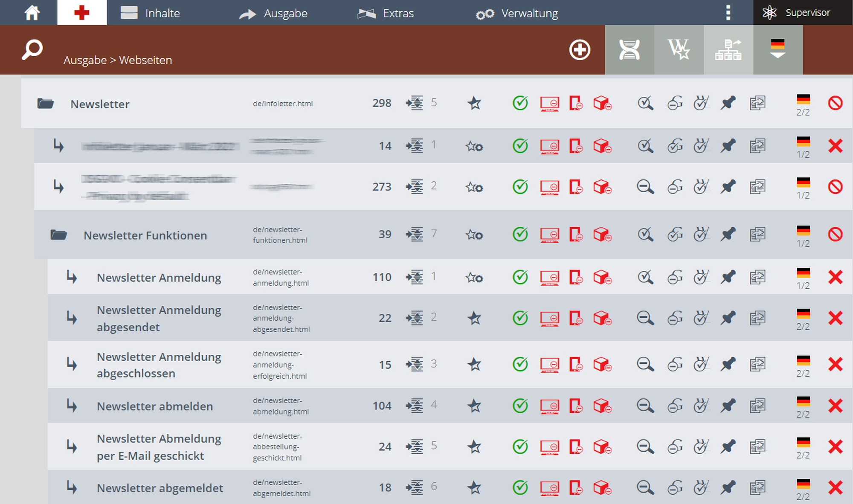Toggle pin for Newsletter Anmeldung abgesendet row
The image size is (853, 504).
pos(728,318)
